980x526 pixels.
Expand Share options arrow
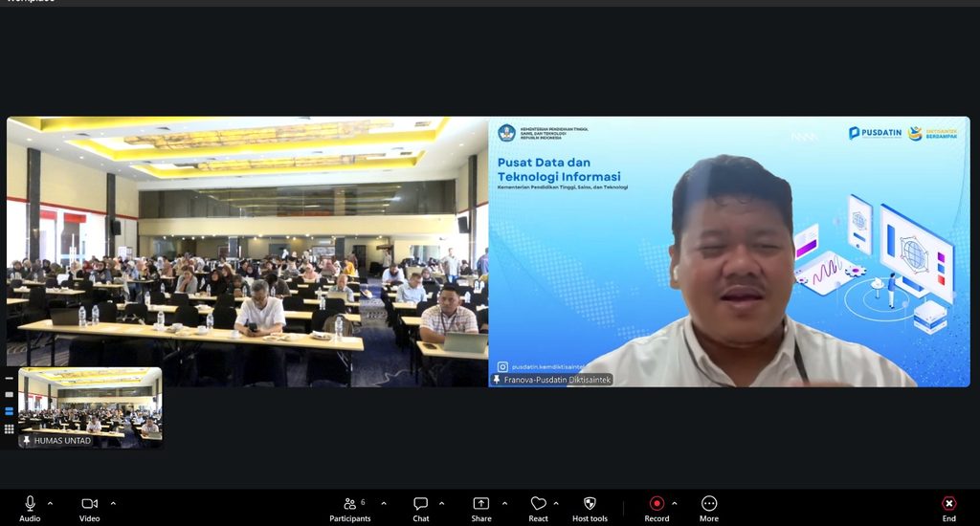coord(504,503)
